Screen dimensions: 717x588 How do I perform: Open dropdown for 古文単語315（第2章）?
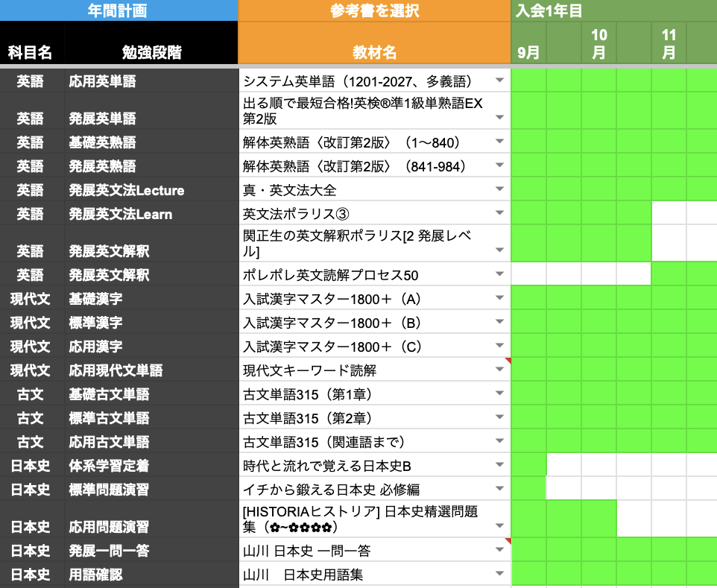(x=499, y=417)
